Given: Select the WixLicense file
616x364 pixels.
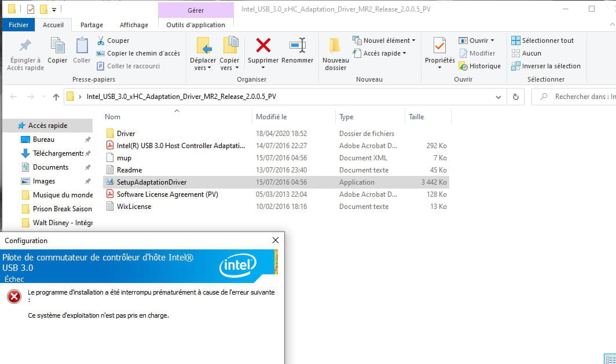Looking at the screenshot, I should click(134, 207).
